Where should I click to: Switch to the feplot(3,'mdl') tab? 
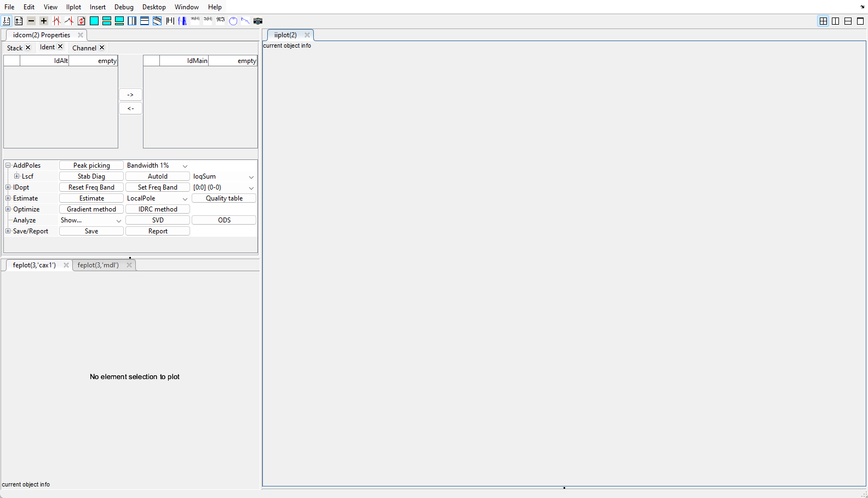98,265
